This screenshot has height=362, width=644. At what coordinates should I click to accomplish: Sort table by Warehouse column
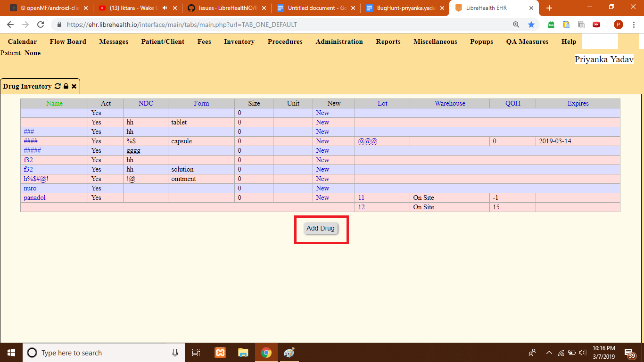tap(450, 103)
